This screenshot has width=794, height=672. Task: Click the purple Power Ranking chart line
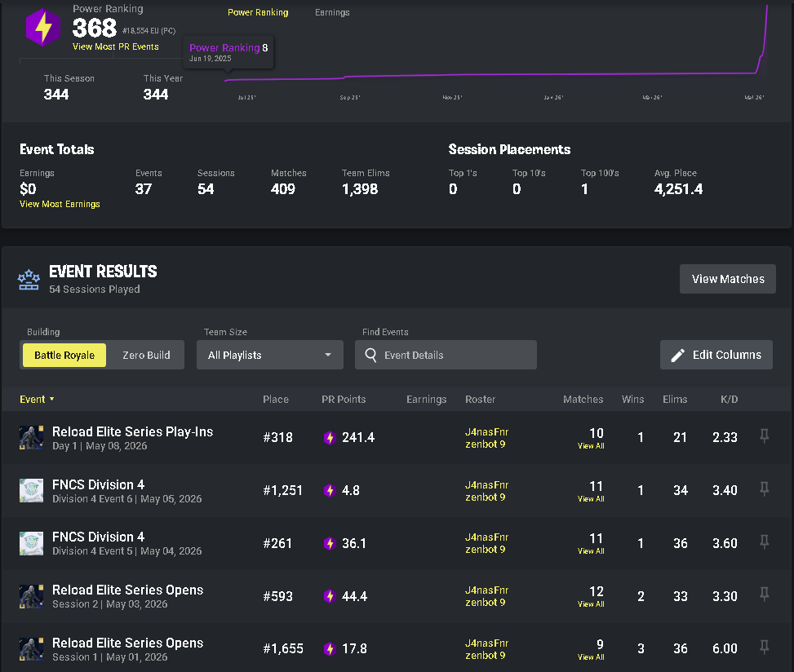click(x=496, y=74)
